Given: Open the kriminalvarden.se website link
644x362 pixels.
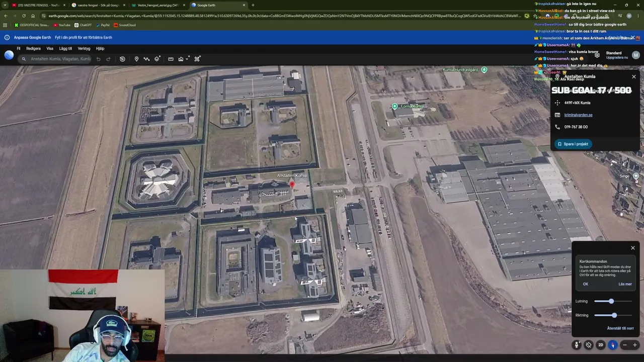Looking at the screenshot, I should [x=578, y=115].
